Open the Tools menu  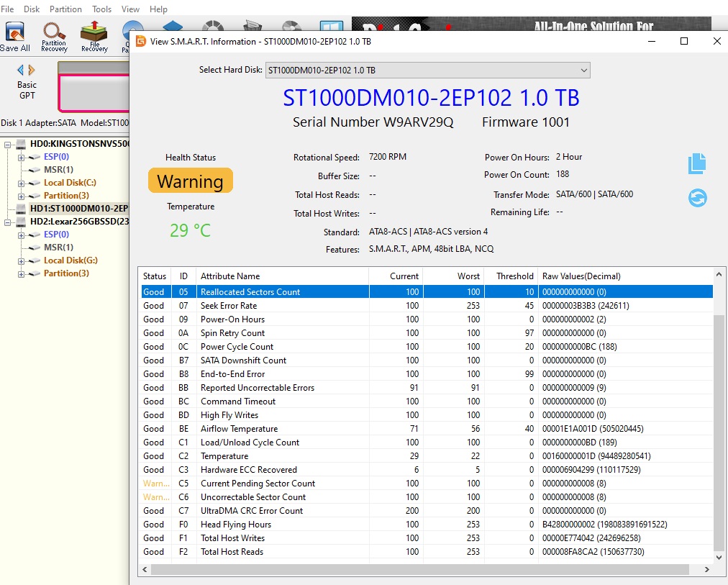tap(101, 9)
